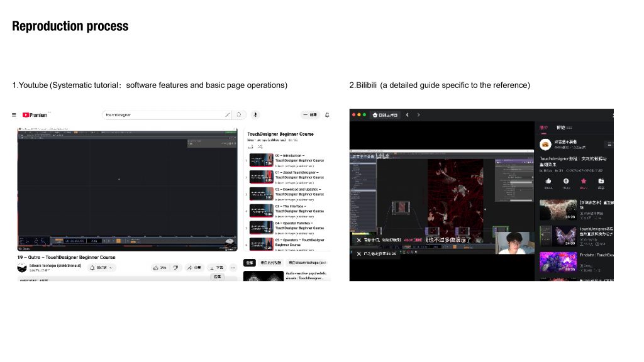
Task: Share the YouTube video
Action: 194,268
